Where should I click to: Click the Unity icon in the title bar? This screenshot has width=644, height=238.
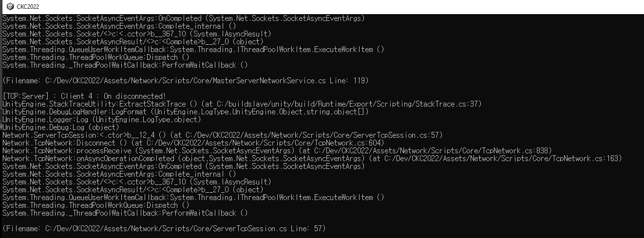click(10, 6)
